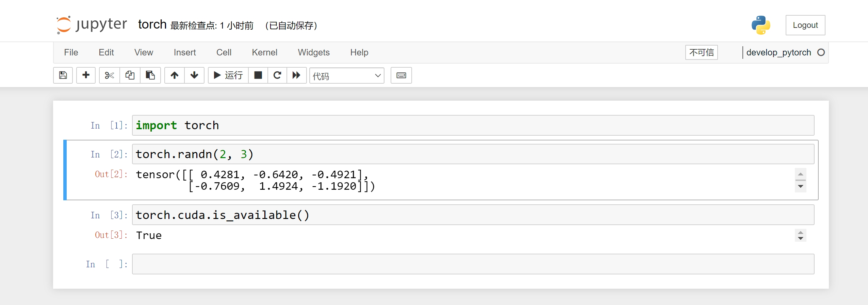Open the cell type 代码 dropdown
Image resolution: width=868 pixels, height=305 pixels.
pos(346,75)
